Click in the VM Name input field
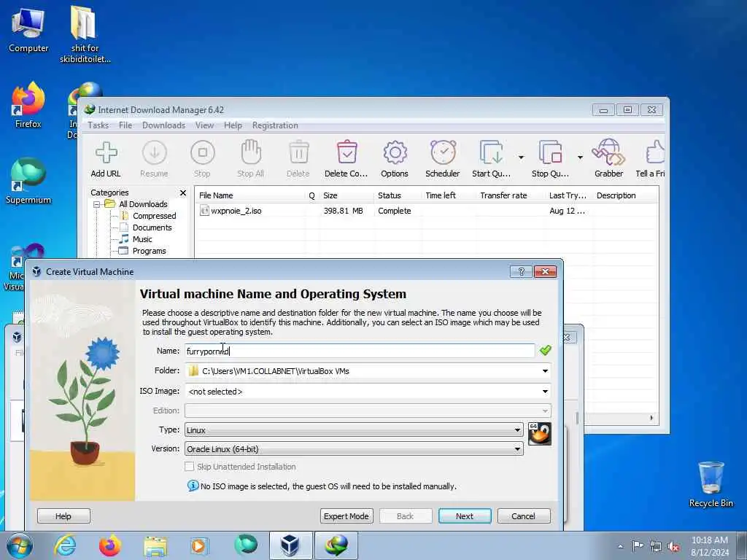Screen dimensions: 747x560 360,351
